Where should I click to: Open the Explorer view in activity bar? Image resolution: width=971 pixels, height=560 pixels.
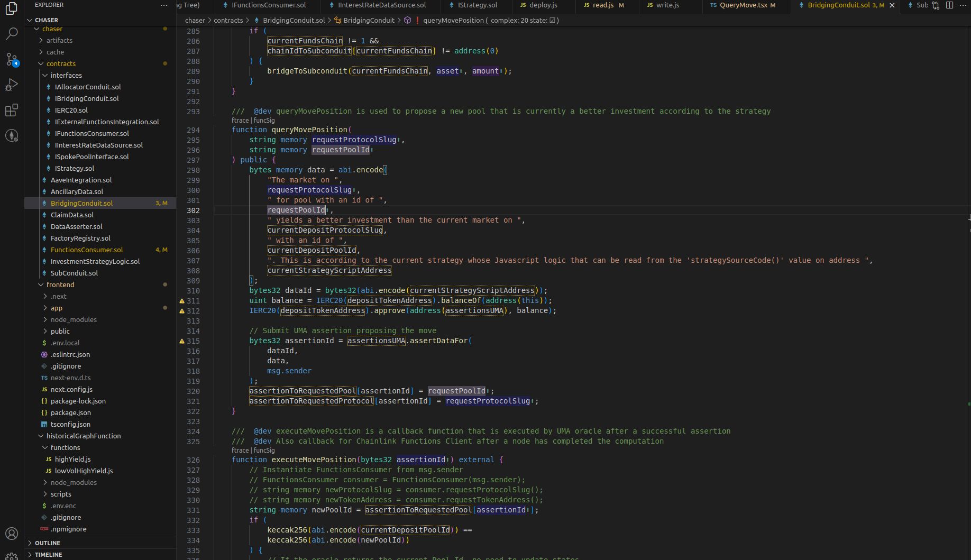coord(12,8)
